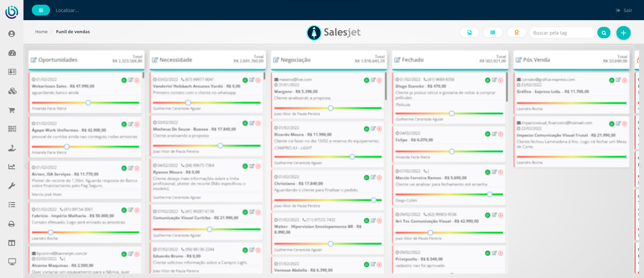Click the teal search magnifier button
Image resolution: width=644 pixels, height=278 pixels.
[604, 33]
